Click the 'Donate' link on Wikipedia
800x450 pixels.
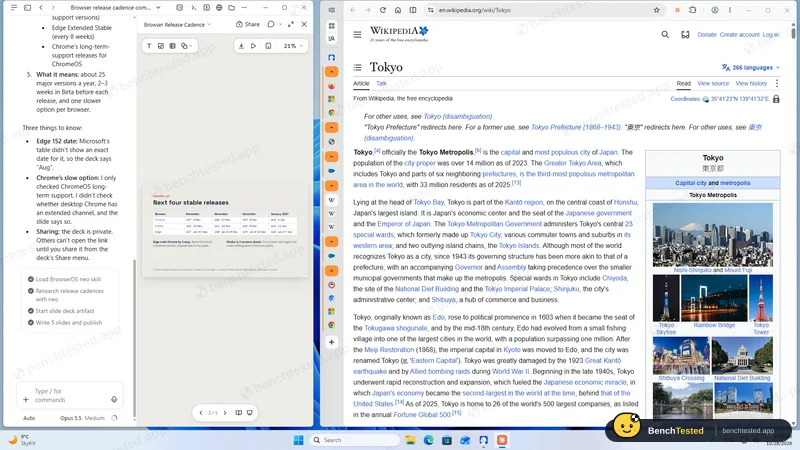[x=707, y=35]
